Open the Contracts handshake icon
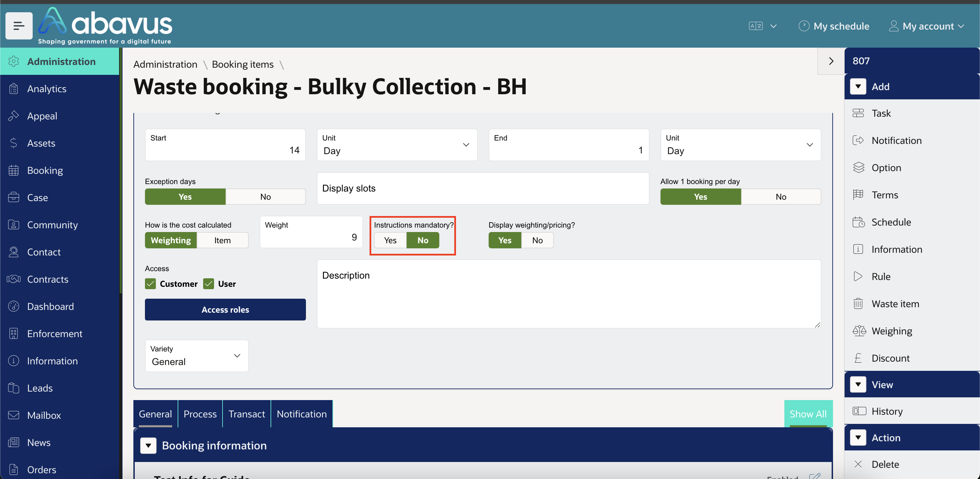This screenshot has width=980, height=479. click(14, 279)
